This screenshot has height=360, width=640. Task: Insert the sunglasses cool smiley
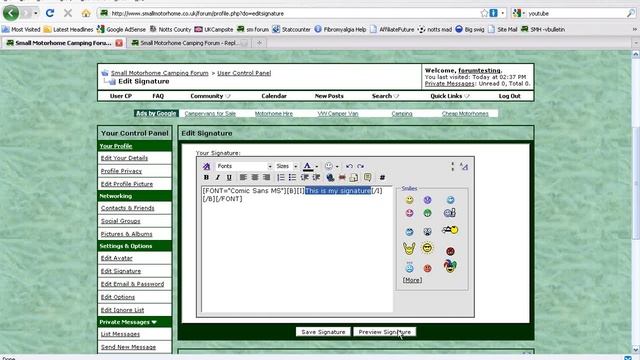click(x=427, y=248)
